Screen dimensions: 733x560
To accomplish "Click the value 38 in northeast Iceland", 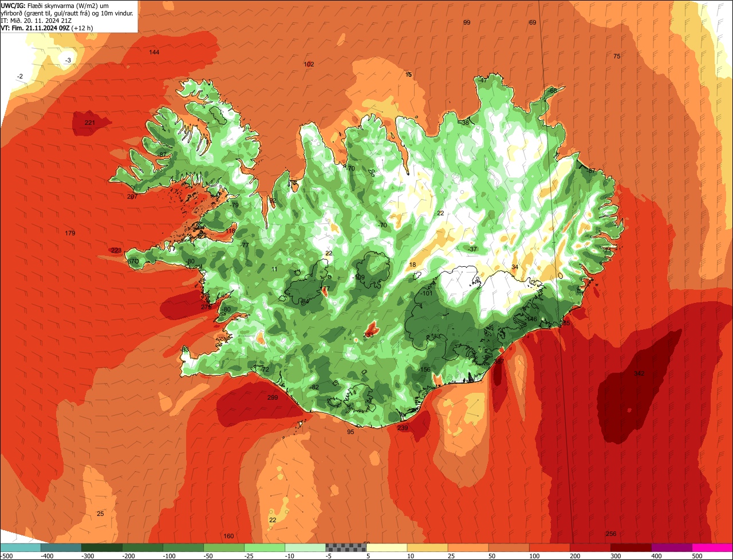I will click(x=466, y=123).
